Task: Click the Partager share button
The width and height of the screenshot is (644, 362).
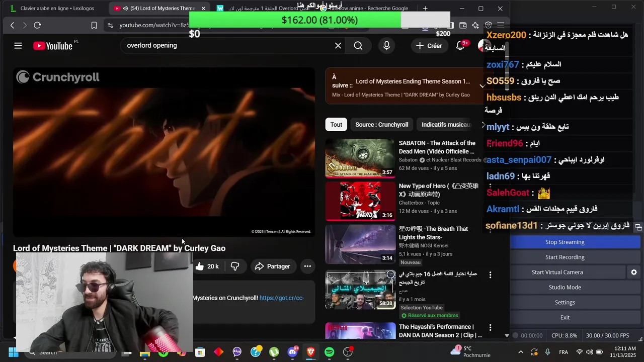Action: 272,266
